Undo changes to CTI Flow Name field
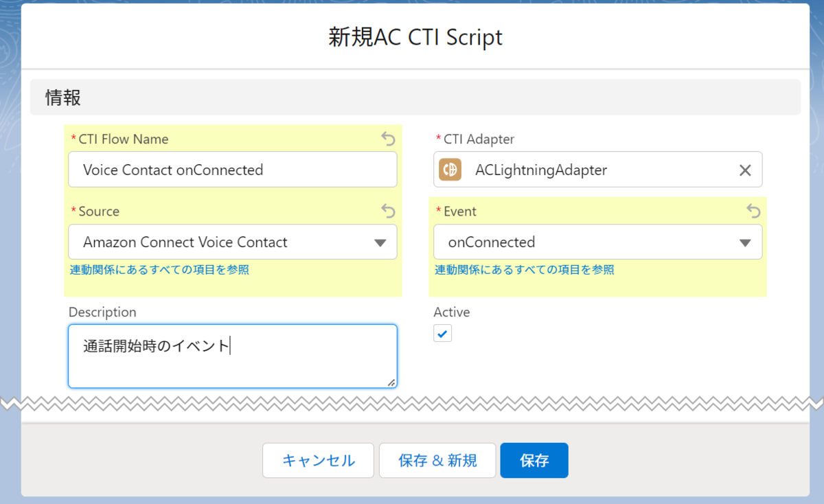Viewport: 824px width, 504px height. click(388, 139)
